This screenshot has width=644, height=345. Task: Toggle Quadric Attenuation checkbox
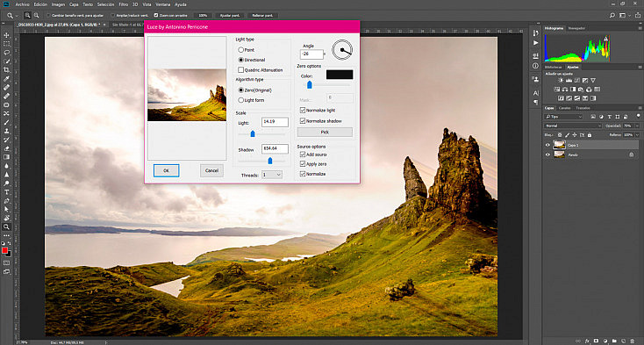(241, 70)
